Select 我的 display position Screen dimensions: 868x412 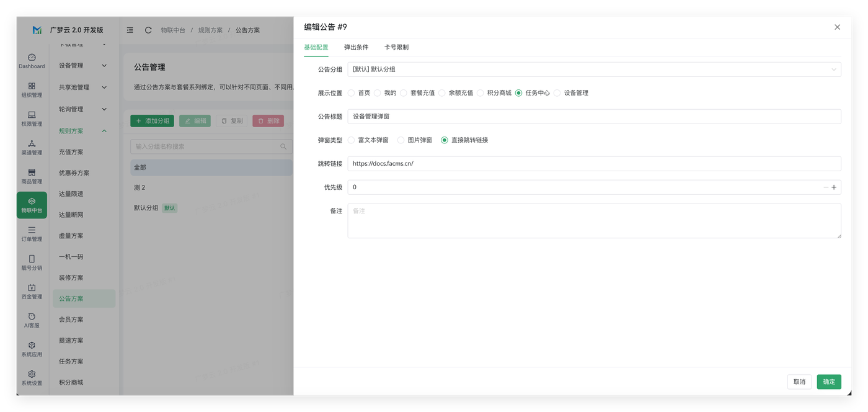click(385, 93)
